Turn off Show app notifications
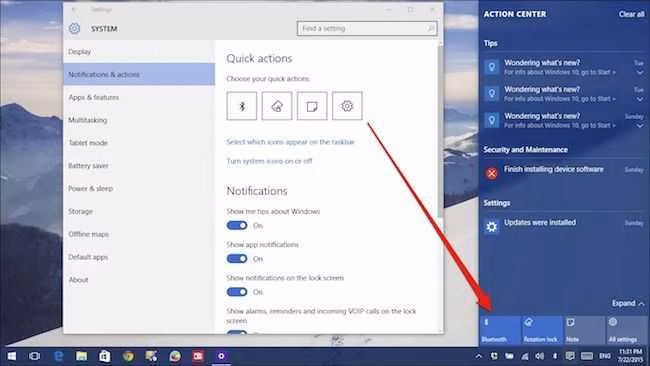650x366 pixels. point(237,259)
